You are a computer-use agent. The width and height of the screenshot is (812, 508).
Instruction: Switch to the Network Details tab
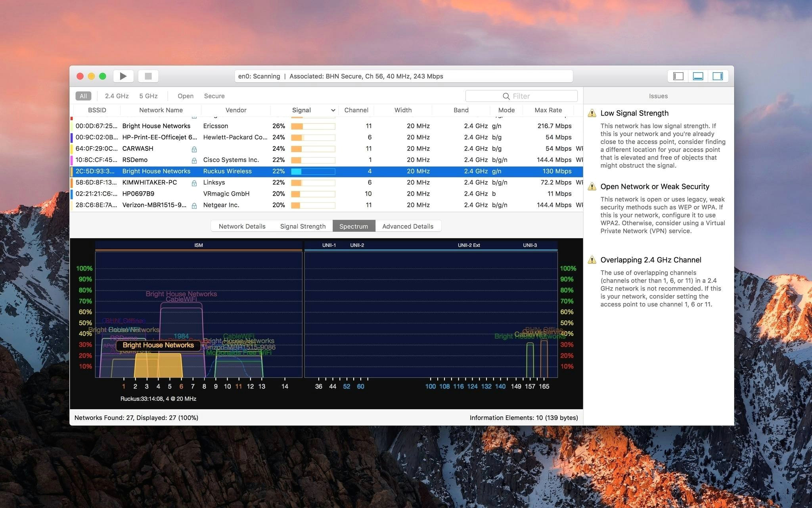click(x=241, y=225)
